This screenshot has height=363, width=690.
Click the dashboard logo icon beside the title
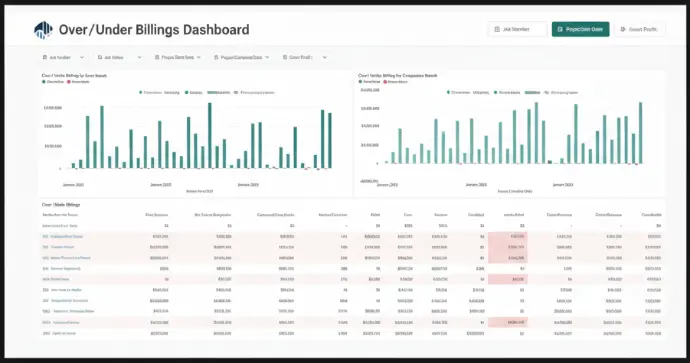[43, 30]
